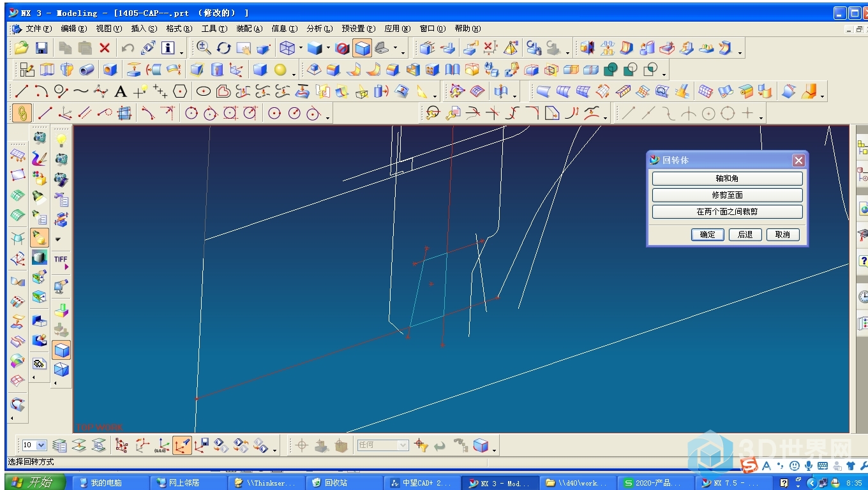Open the 分析(L) menu

[319, 29]
